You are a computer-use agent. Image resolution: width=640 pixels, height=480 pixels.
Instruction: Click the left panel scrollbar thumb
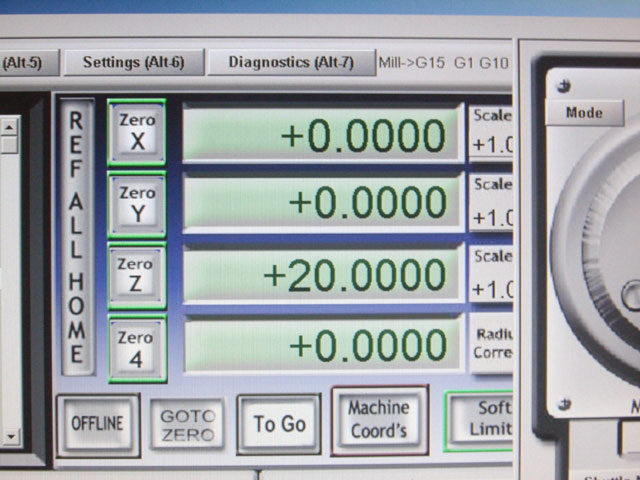9,145
